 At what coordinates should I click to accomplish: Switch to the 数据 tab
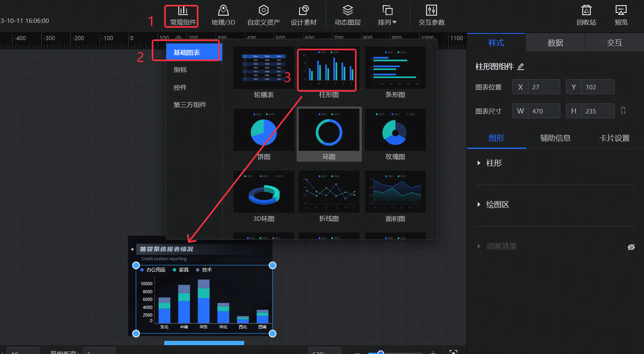[555, 43]
